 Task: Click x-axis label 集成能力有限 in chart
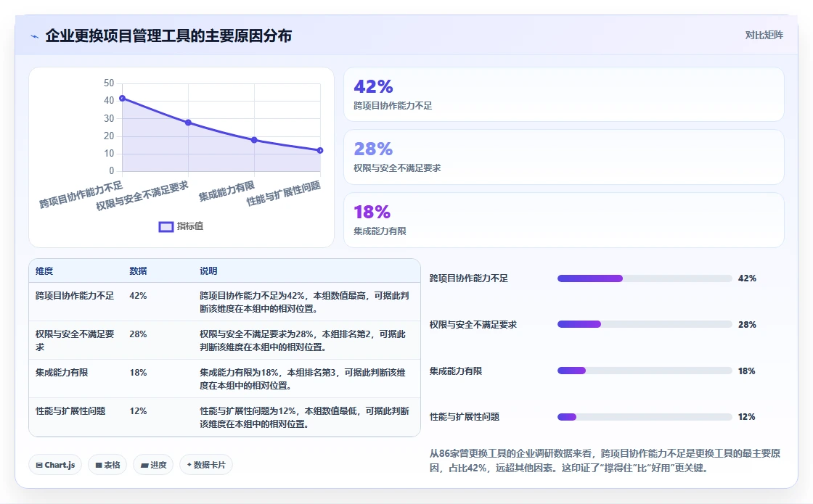226,191
